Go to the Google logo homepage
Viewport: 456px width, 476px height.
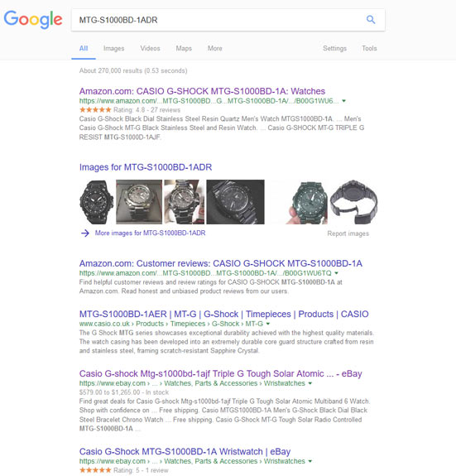[x=33, y=20]
